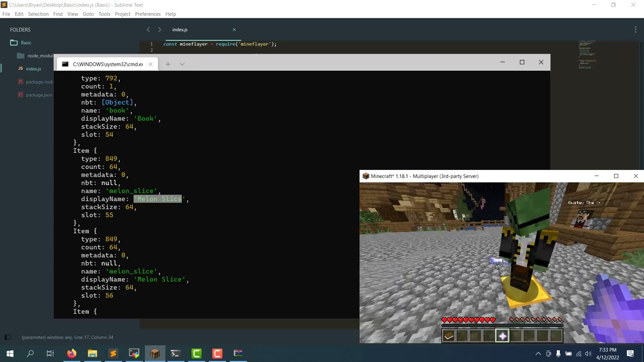
Task: Open the Preferences menu
Action: pyautogui.click(x=148, y=14)
